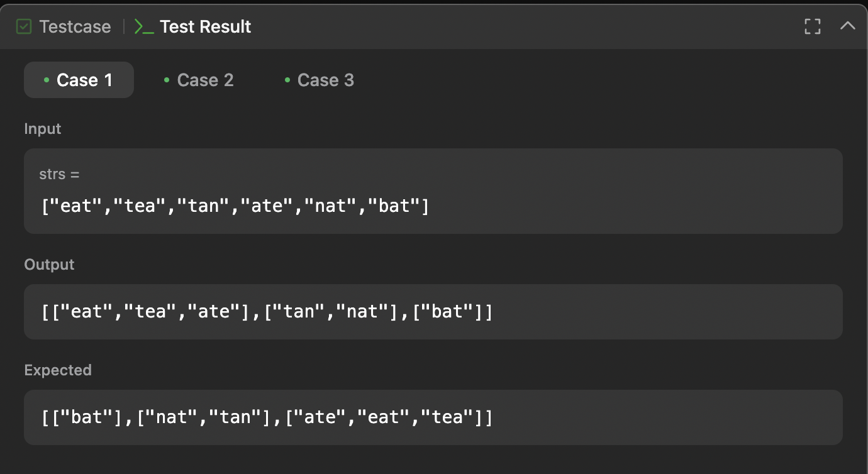The height and width of the screenshot is (474, 868).
Task: Click the terminal prompt icon beside Test Result
Action: click(x=144, y=27)
